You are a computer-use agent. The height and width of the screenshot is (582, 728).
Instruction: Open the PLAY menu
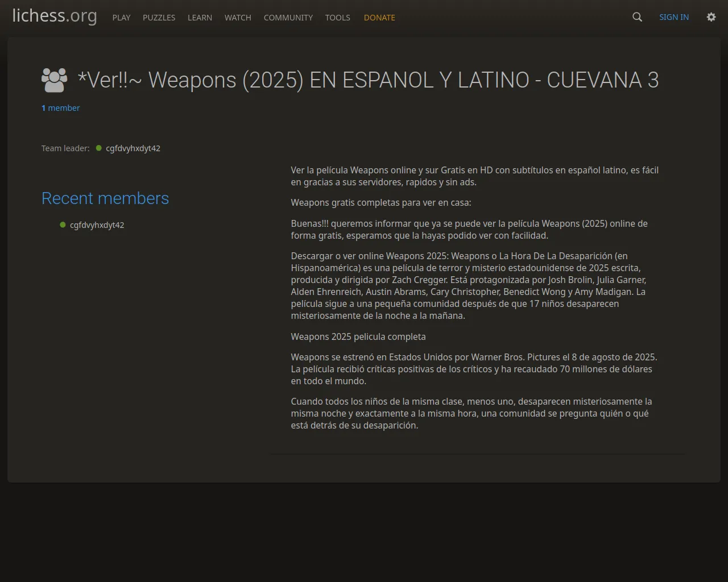[x=121, y=18]
